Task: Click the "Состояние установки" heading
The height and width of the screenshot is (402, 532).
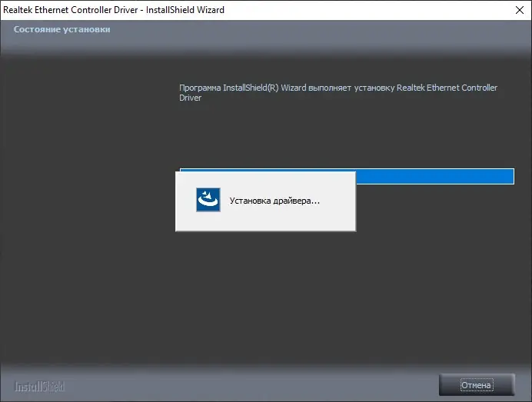Action: click(62, 29)
